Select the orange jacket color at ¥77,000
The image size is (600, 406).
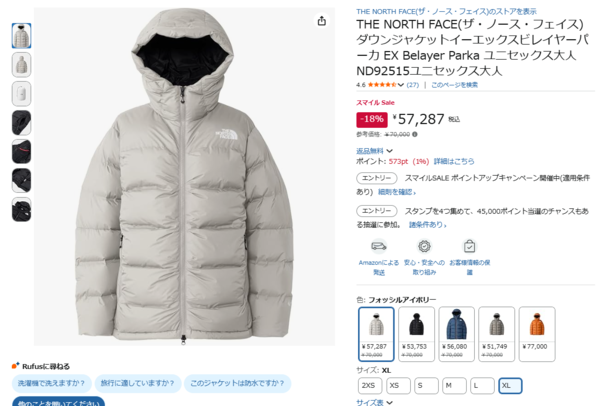click(537, 334)
